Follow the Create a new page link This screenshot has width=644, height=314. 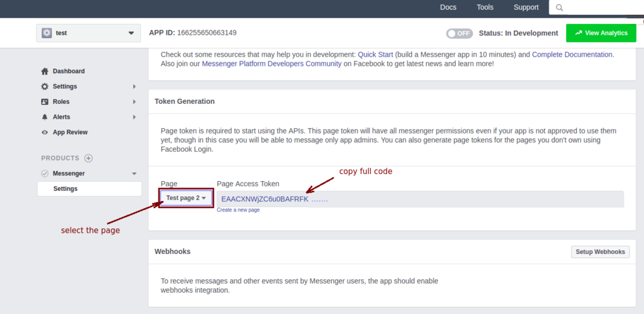[x=238, y=210]
